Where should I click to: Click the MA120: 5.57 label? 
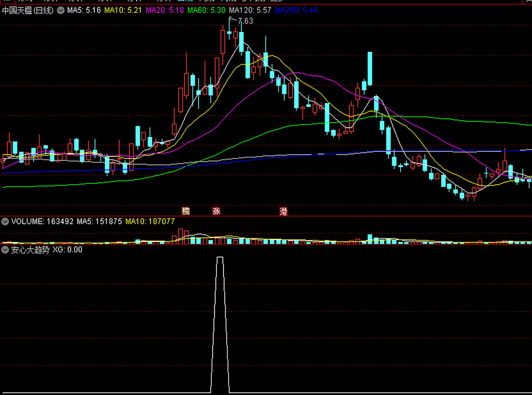[250, 10]
